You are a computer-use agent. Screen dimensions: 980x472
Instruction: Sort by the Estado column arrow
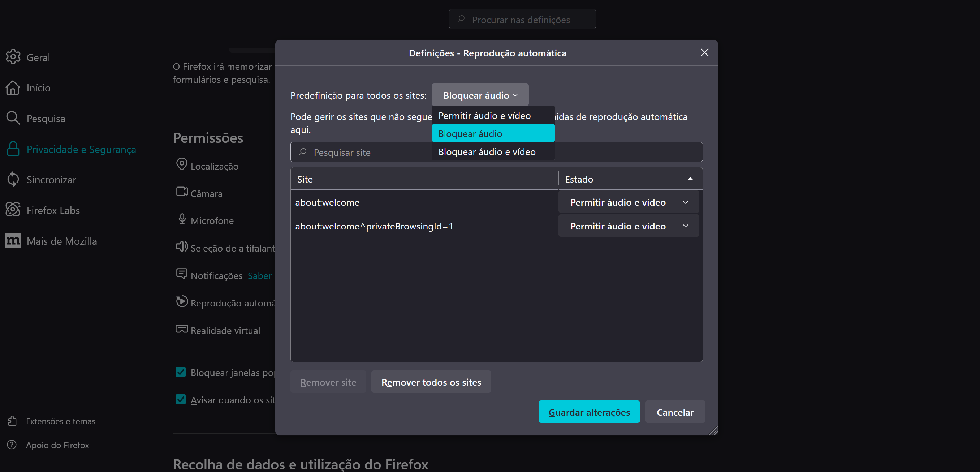click(690, 179)
